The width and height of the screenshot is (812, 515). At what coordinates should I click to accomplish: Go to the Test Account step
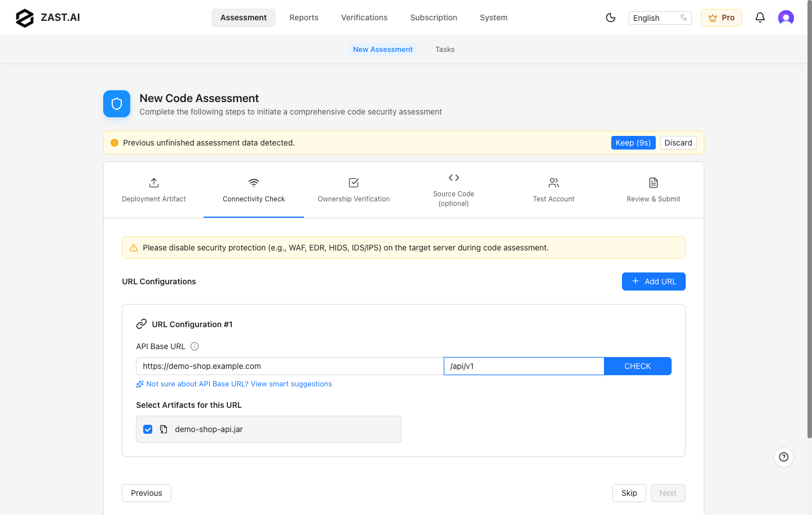click(554, 190)
